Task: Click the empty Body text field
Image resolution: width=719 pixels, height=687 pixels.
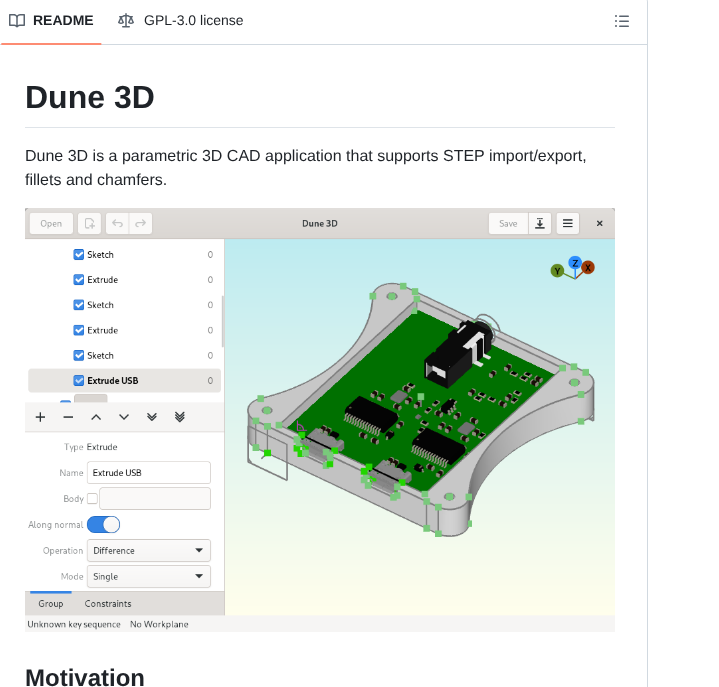Action: [x=155, y=499]
